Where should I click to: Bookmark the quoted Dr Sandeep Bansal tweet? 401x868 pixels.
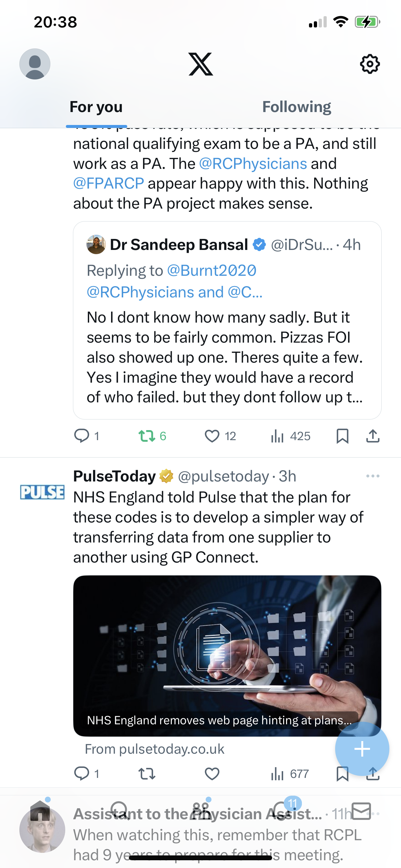(342, 436)
